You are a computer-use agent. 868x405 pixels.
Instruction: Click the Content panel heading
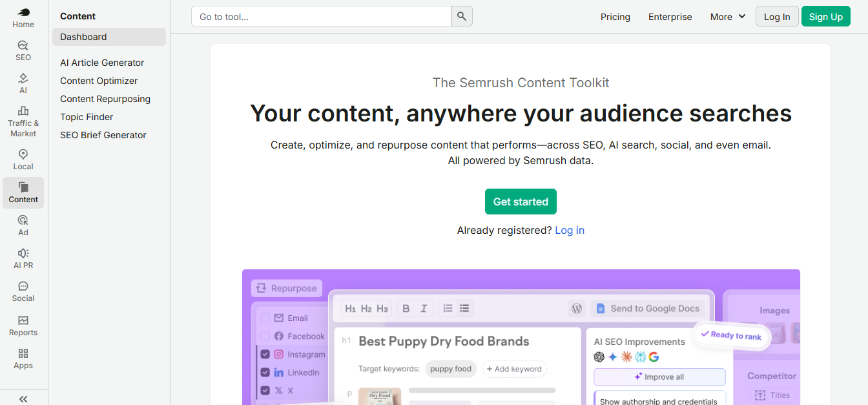[x=77, y=16]
